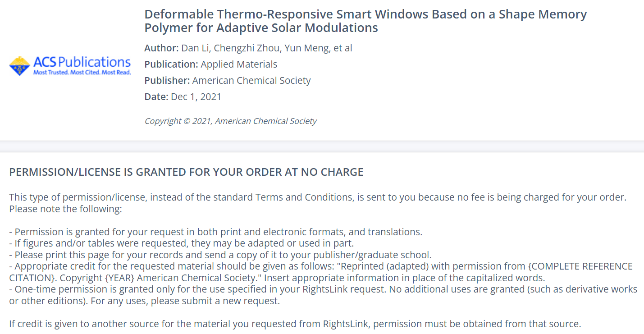Click the 'Please print this page' bullet
644x334 pixels.
click(220, 255)
